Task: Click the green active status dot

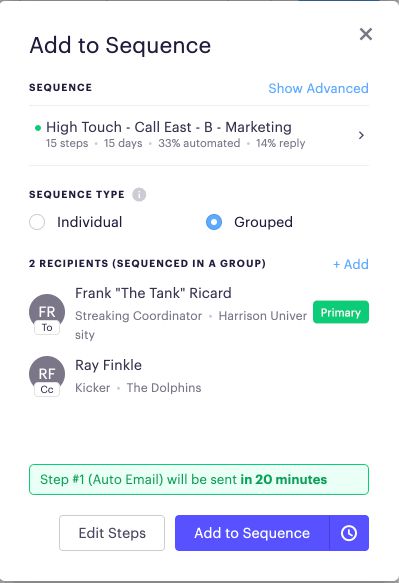Action: (38, 128)
